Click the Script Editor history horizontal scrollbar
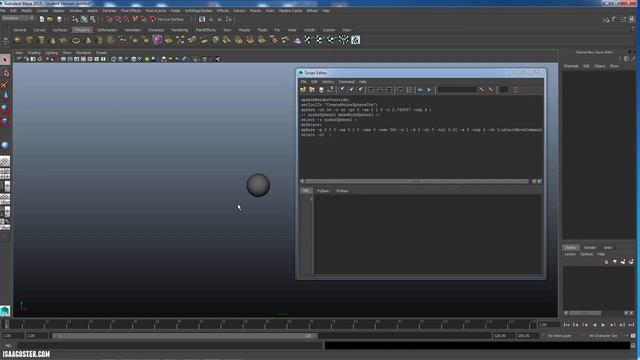 417,181
